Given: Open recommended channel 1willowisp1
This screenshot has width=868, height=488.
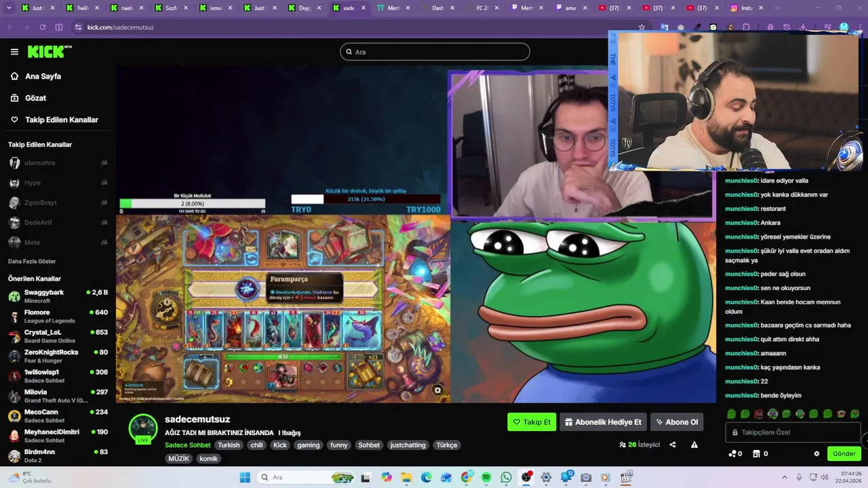Looking at the screenshot, I should [x=58, y=376].
